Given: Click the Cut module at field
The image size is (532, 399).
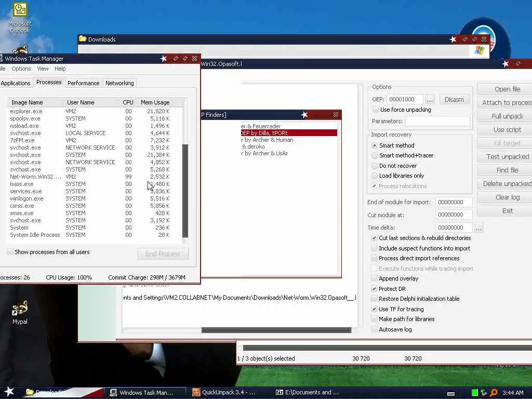Looking at the screenshot, I should (x=454, y=215).
